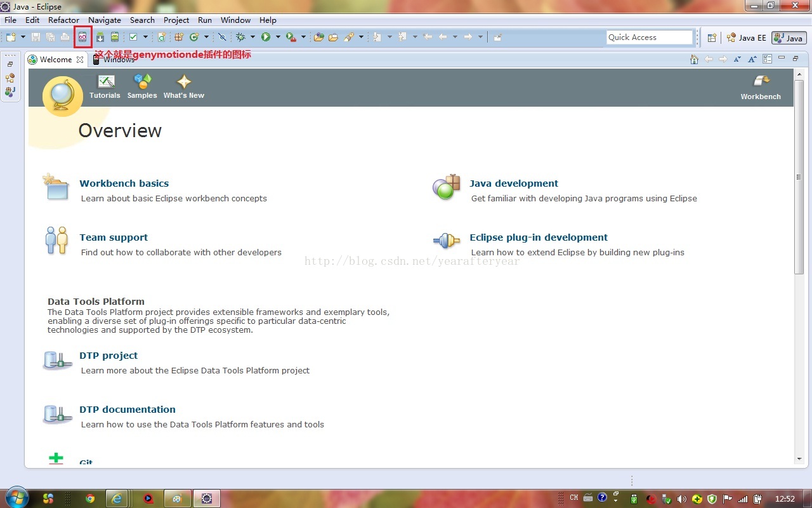Viewport: 812px width, 508px height.
Task: Select the Welcome tab
Action: [56, 60]
